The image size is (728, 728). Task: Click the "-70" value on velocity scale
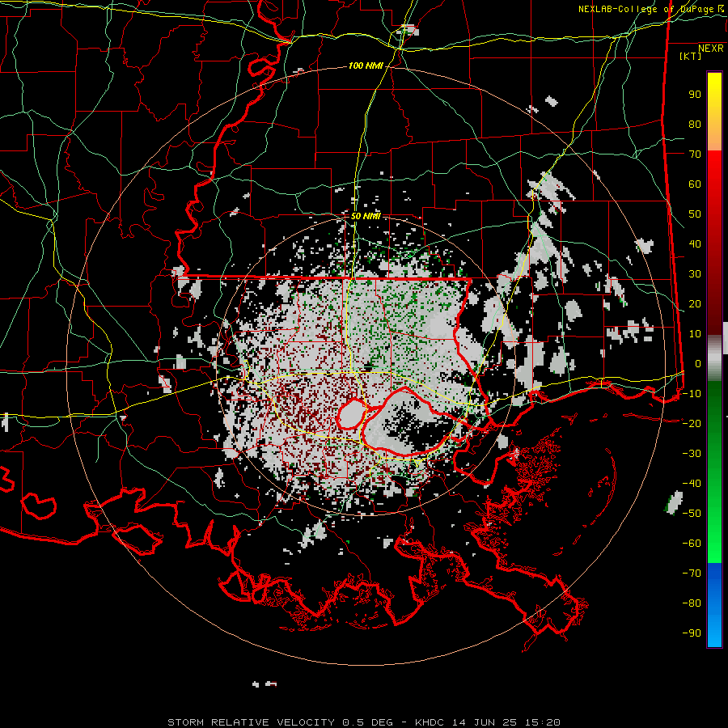692,574
